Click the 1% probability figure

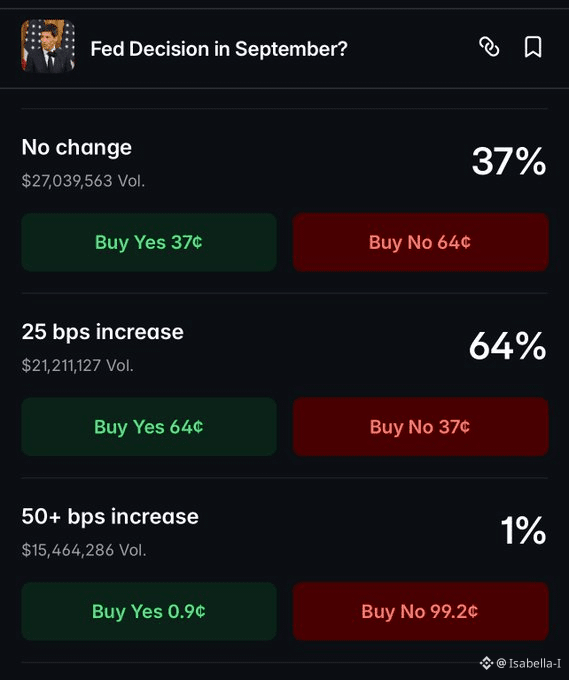pyautogui.click(x=523, y=530)
